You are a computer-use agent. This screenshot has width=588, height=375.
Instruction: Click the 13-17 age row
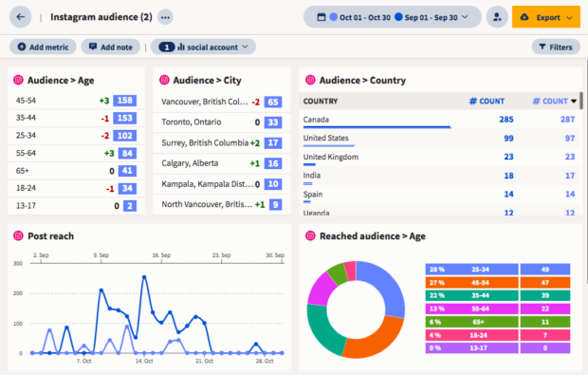(x=76, y=206)
